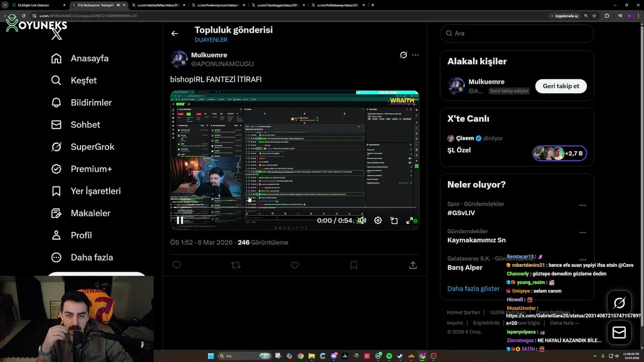
Task: Open ŞL Özel live listeners avatars pill
Action: pyautogui.click(x=559, y=153)
